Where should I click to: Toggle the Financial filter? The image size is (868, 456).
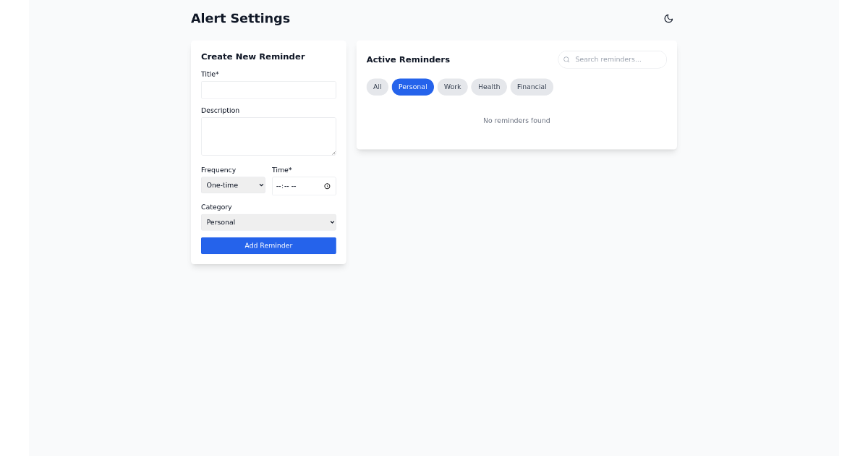click(532, 86)
